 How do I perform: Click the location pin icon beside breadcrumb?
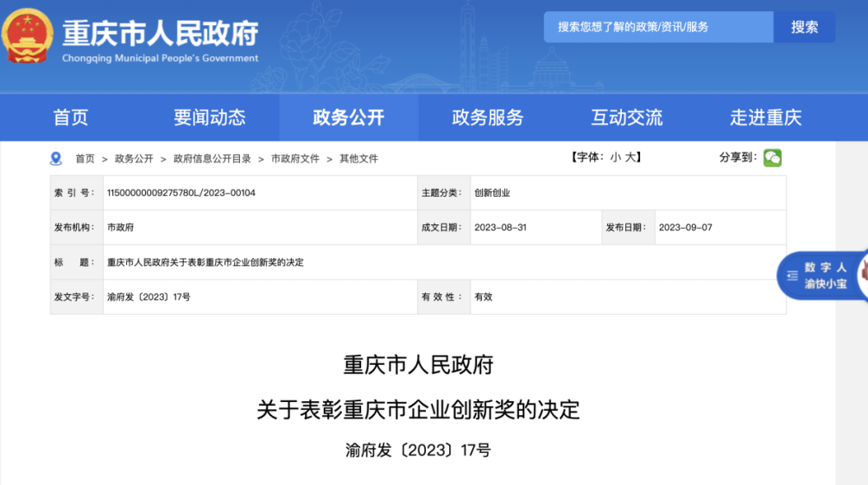(56, 159)
